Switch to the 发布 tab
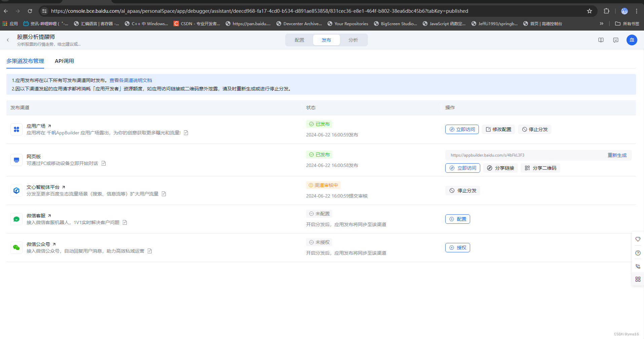644x339 pixels. [x=326, y=40]
